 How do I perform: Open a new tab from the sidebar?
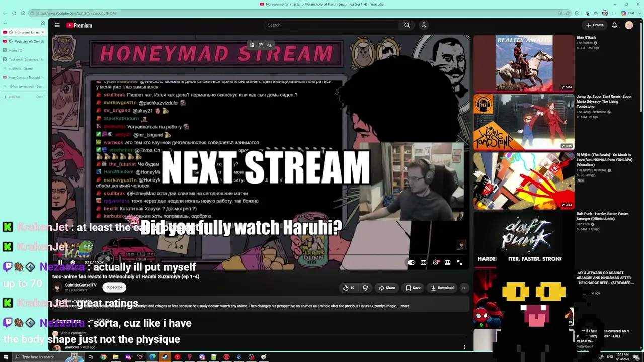[x=24, y=97]
